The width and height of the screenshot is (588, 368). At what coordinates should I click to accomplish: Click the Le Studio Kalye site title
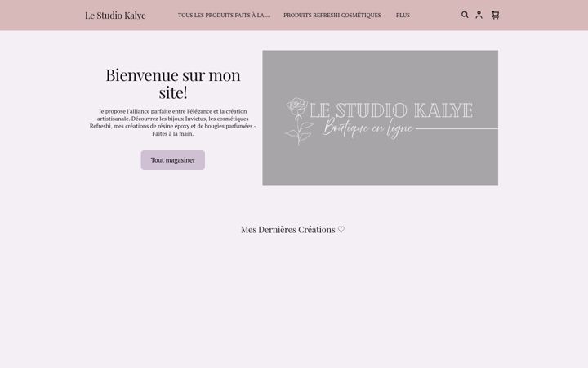tap(115, 16)
